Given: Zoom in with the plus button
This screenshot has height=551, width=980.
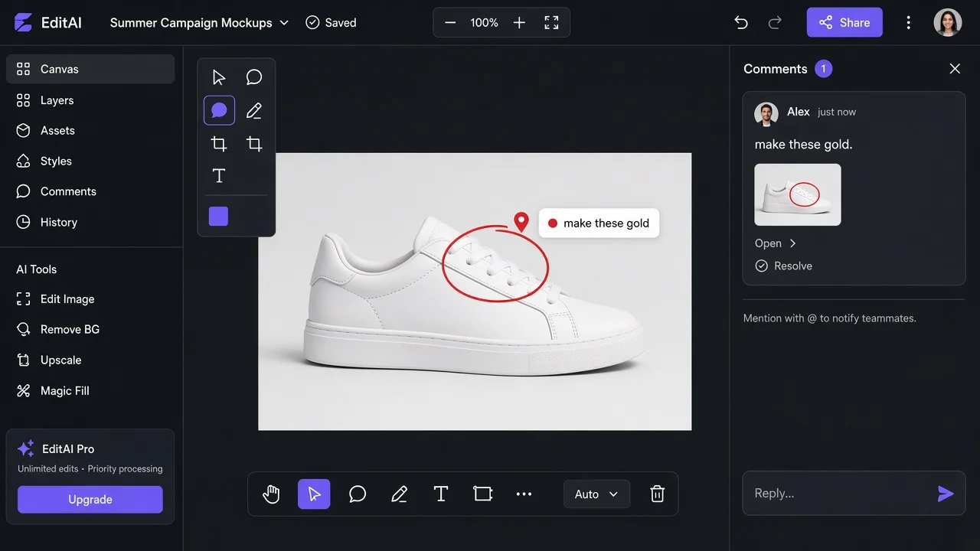Looking at the screenshot, I should click(x=519, y=23).
